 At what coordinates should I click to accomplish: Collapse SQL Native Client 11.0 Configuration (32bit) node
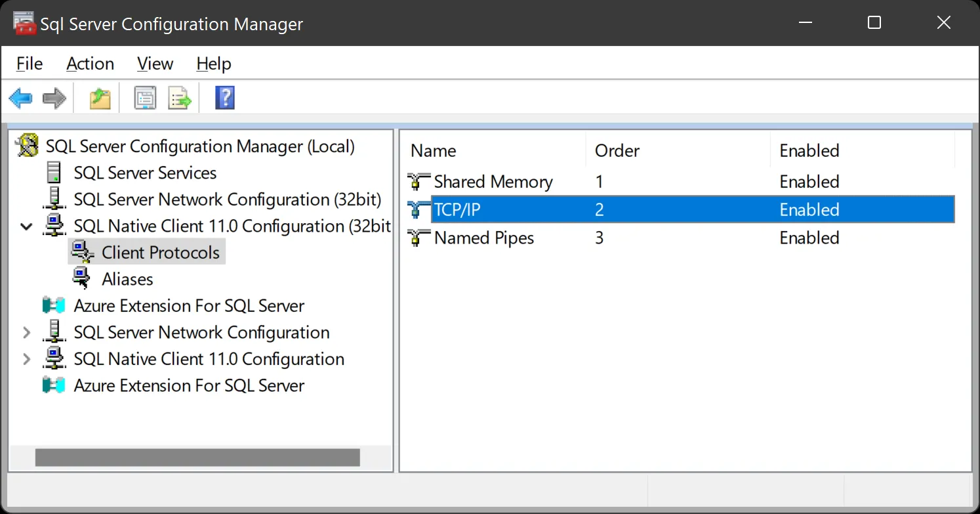click(27, 226)
